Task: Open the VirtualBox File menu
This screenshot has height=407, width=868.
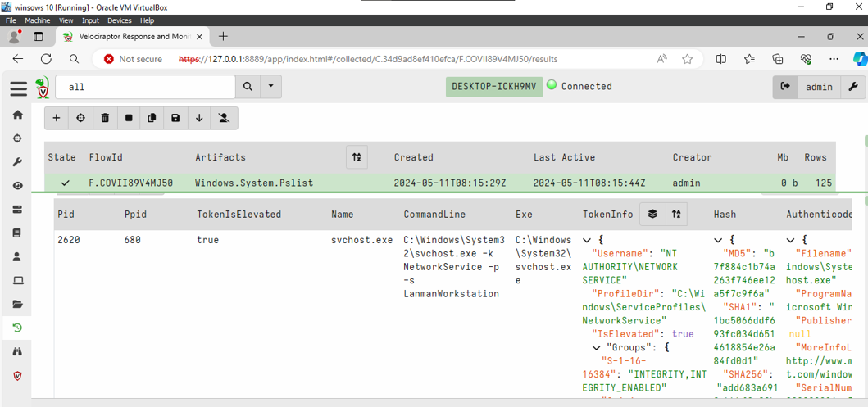Action: [11, 20]
